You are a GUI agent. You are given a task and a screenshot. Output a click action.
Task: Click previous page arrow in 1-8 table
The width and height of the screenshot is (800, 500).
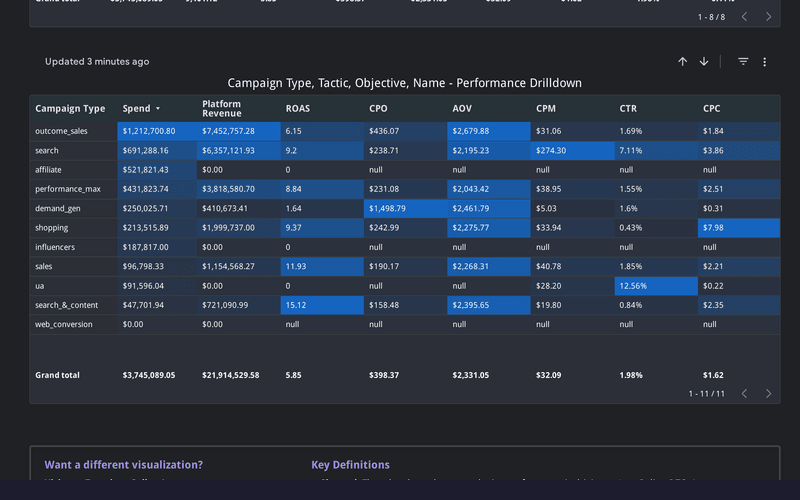[x=744, y=17]
